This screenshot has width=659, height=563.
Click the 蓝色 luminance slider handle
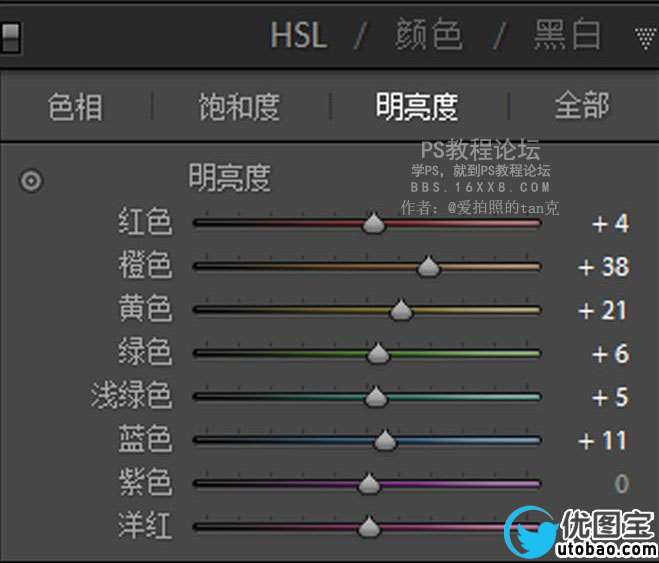tap(385, 440)
